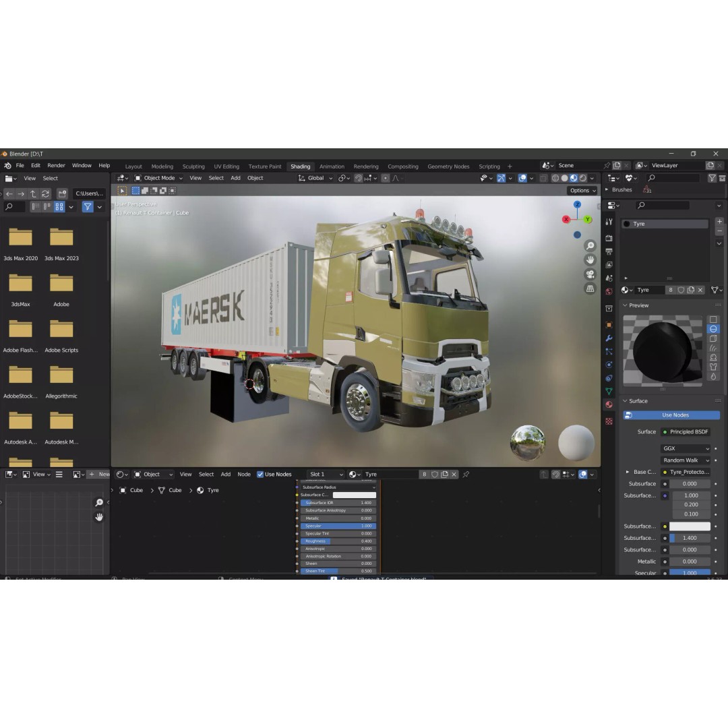Enable wireframe viewport shading
This screenshot has width=728, height=728.
[x=555, y=178]
